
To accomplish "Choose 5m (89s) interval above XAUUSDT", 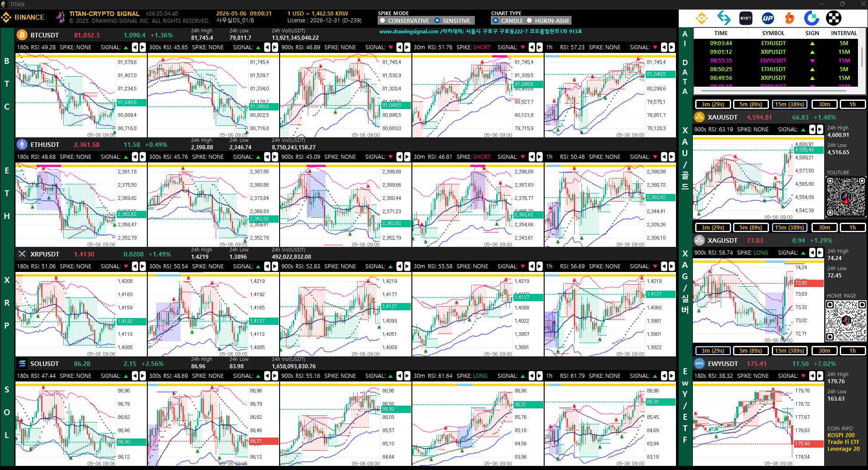I will tap(750, 104).
